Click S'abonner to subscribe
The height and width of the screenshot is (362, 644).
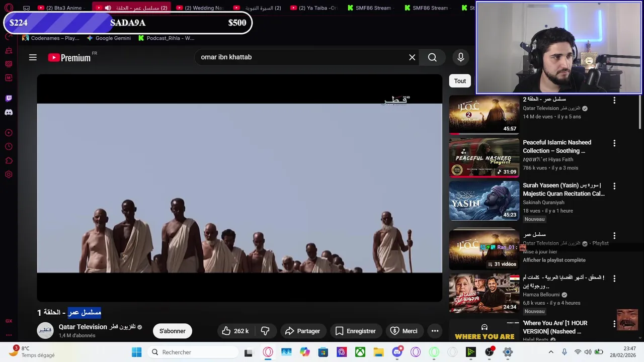pos(173,331)
